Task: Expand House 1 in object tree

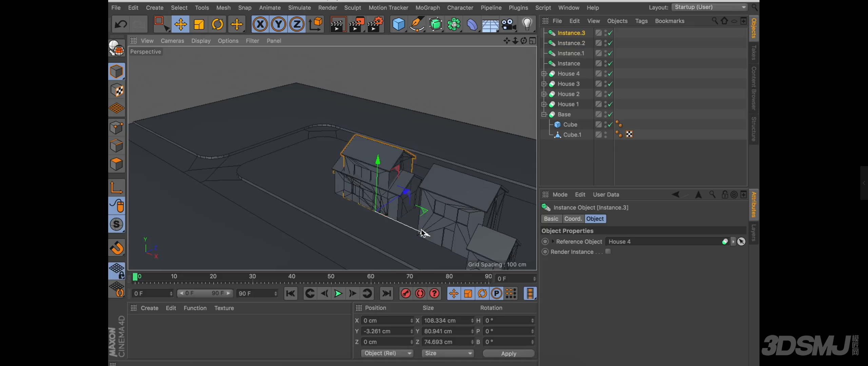Action: click(x=544, y=104)
